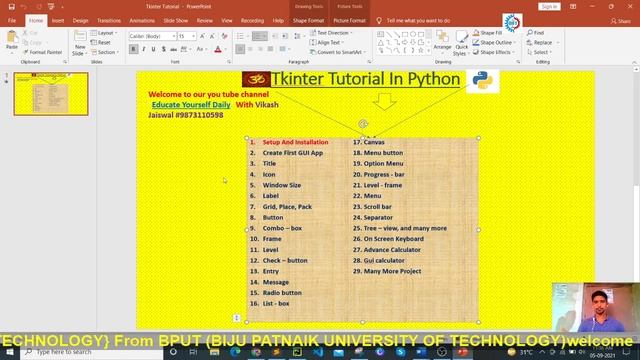Image resolution: width=640 pixels, height=360 pixels.
Task: Click the Format Painter tool
Action: click(42, 52)
